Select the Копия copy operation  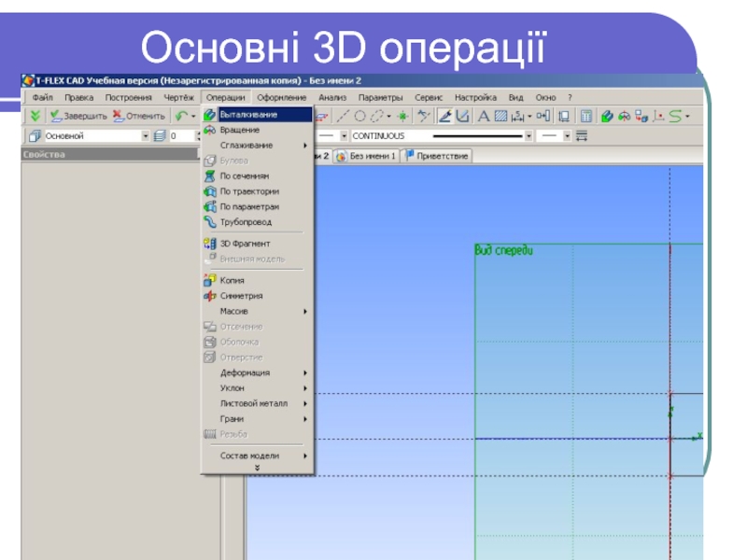coord(232,280)
